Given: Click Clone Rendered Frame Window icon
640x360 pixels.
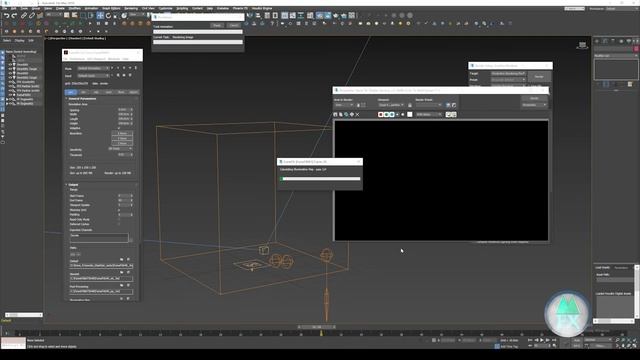Looking at the screenshot, I should point(346,115).
